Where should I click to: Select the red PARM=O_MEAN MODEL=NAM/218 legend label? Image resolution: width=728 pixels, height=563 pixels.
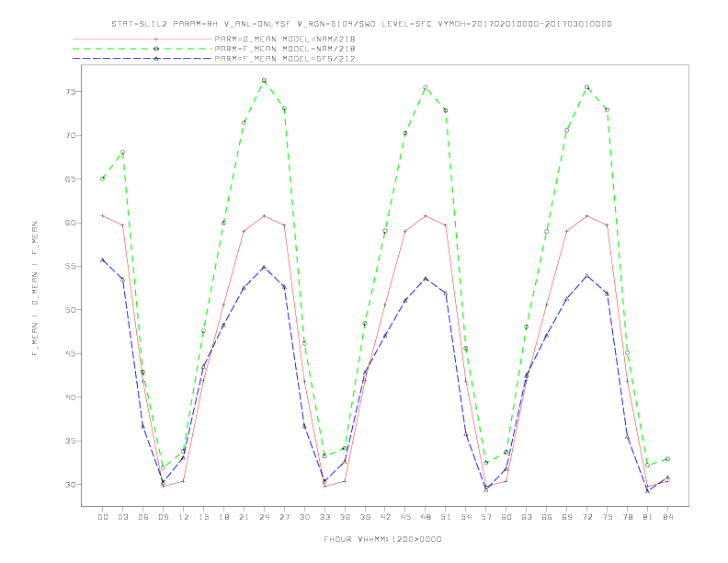(x=285, y=39)
